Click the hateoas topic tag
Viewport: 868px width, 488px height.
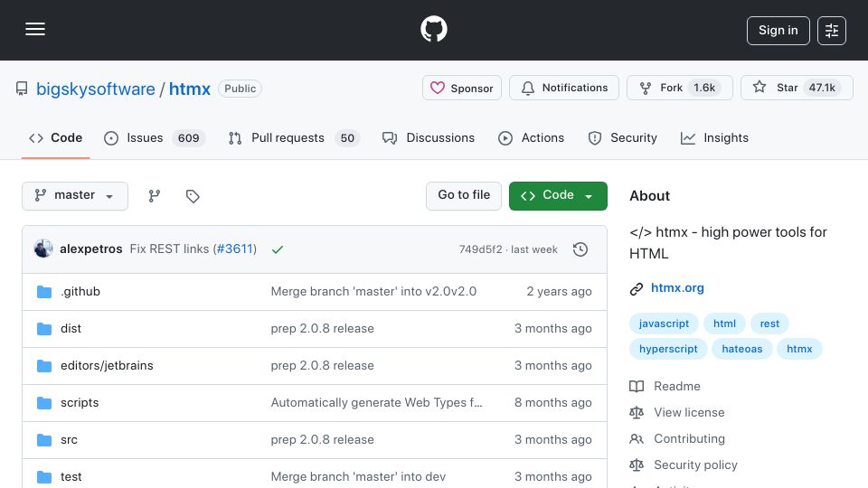point(741,349)
